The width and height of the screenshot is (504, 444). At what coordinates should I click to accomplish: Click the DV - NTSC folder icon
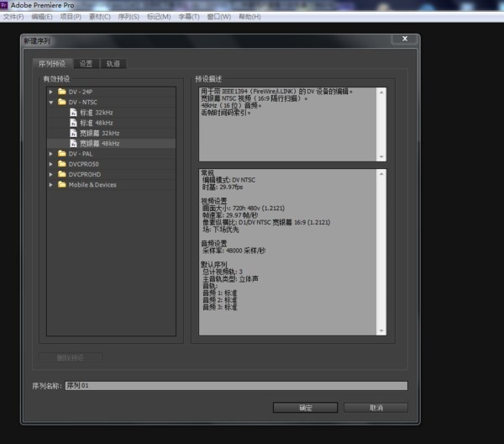pyautogui.click(x=61, y=102)
